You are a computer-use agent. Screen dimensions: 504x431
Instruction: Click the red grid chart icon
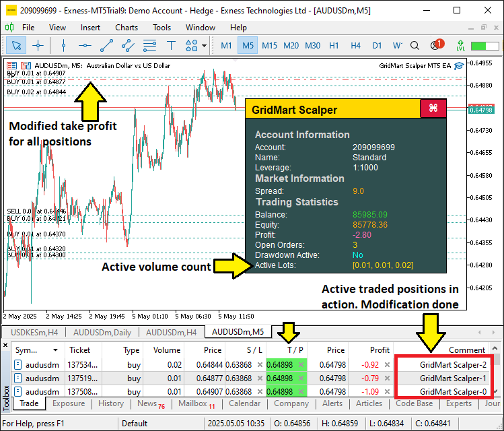point(11,66)
